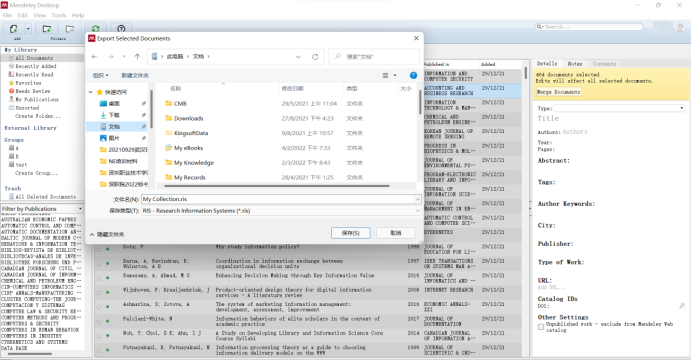The height and width of the screenshot is (360, 692).
Task: Click the Create Folder toolbar icon
Action: click(x=46, y=29)
